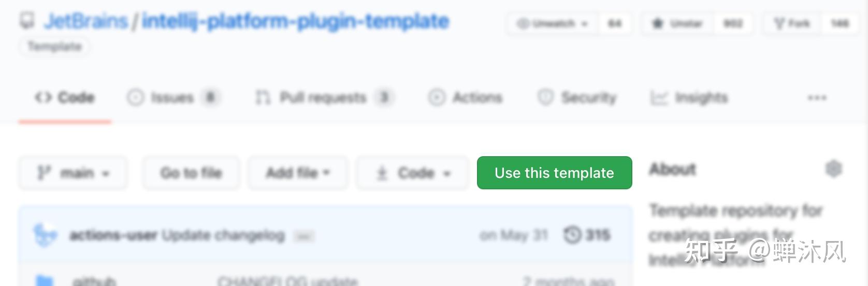Expand the Add file dropdown

pos(298,173)
